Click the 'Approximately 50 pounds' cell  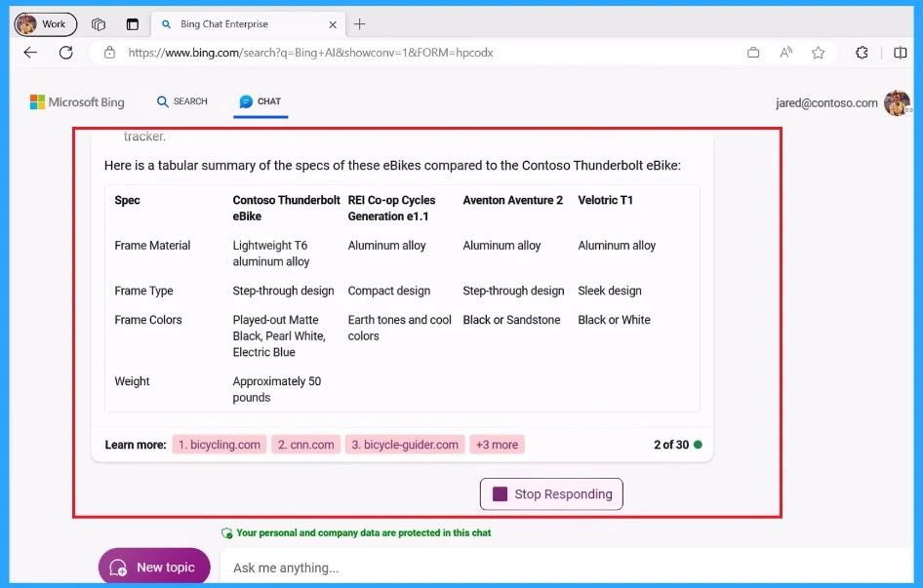coord(277,389)
